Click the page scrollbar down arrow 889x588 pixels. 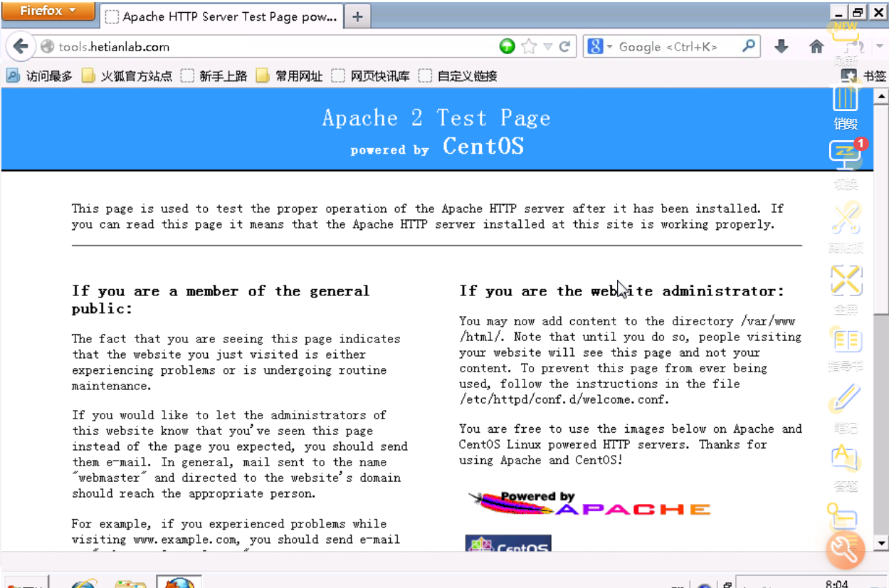coord(881,544)
